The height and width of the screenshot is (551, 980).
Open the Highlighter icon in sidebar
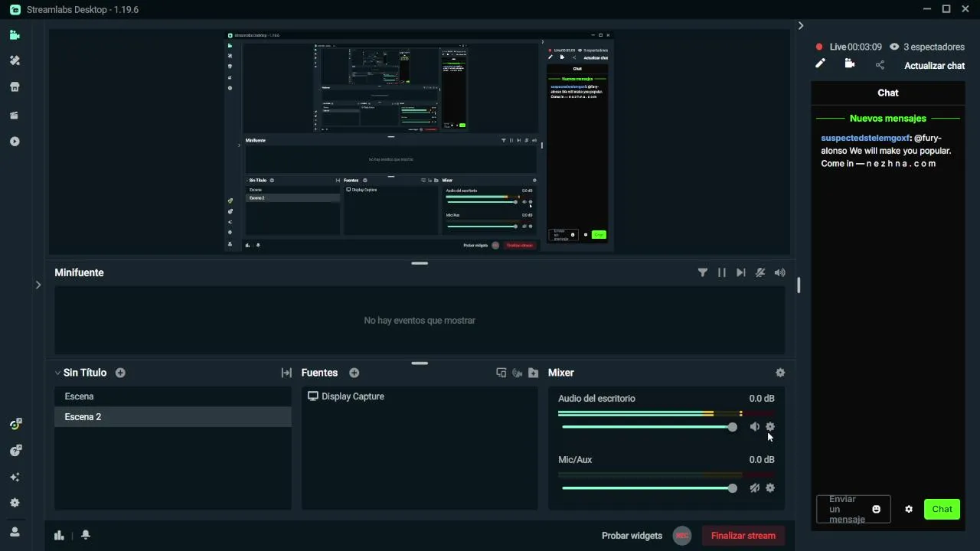pos(15,116)
